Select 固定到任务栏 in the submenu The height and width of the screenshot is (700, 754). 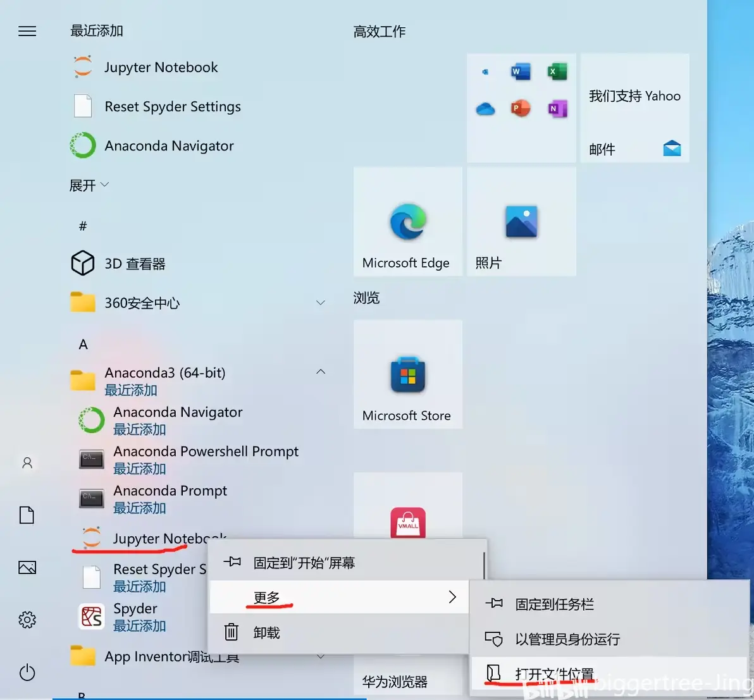pyautogui.click(x=609, y=605)
